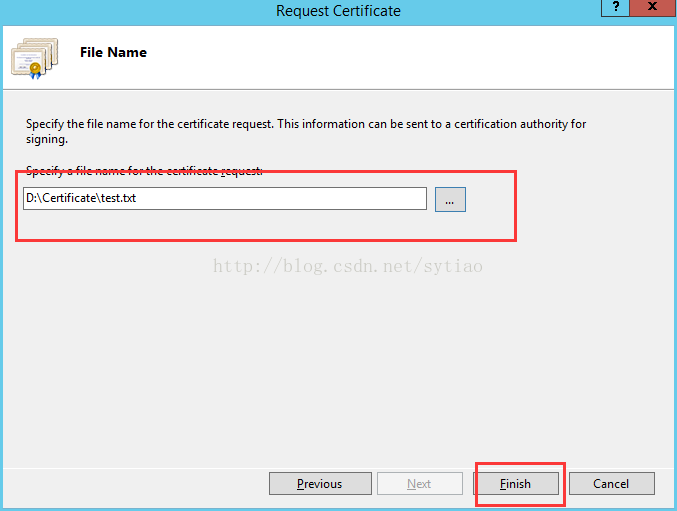Go back with the Previous button
This screenshot has width=677, height=511.
[320, 483]
